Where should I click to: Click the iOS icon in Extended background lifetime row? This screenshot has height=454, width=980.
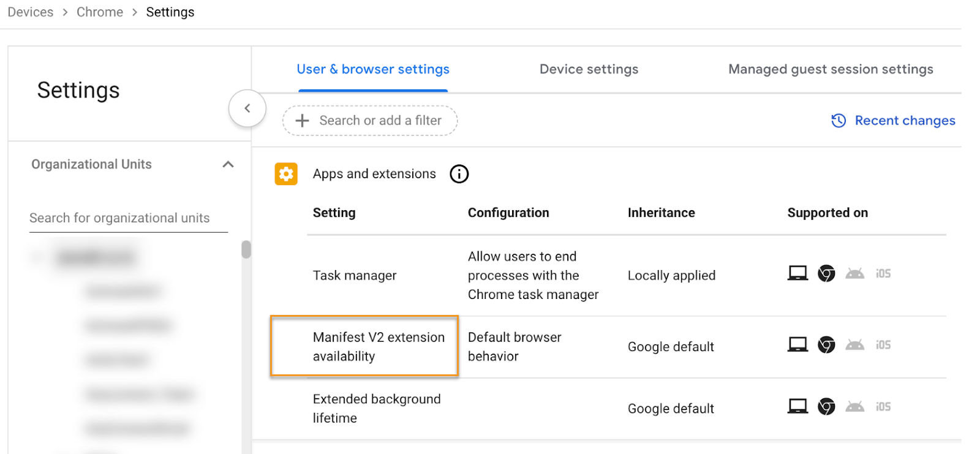(x=883, y=407)
